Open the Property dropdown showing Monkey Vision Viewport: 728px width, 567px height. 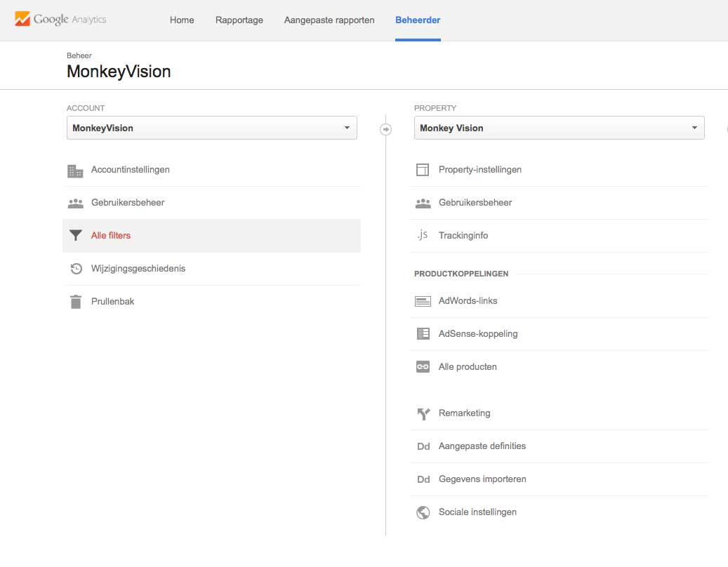pos(559,128)
